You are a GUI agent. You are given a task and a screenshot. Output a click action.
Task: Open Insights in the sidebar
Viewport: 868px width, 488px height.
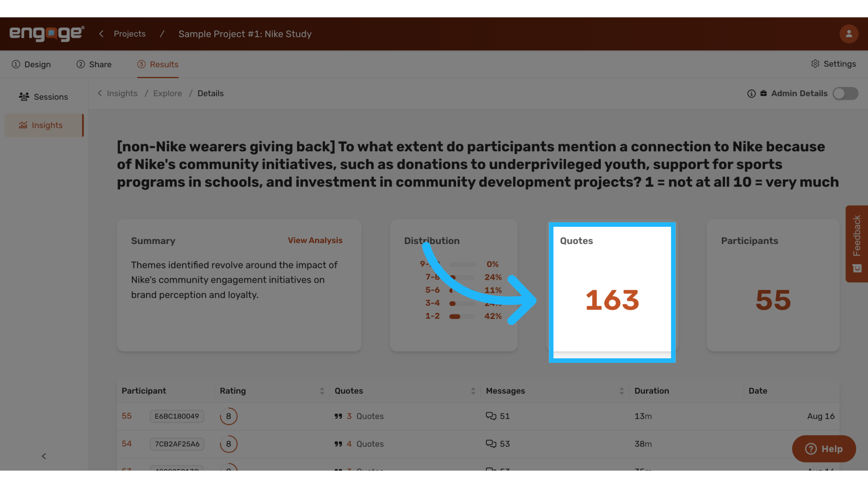pos(44,125)
